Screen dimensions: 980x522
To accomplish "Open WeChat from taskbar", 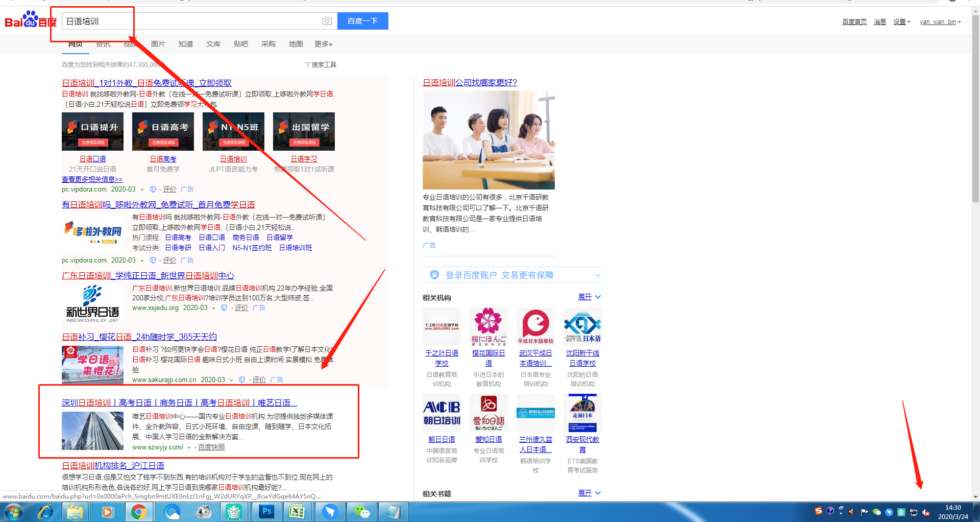I will point(362,512).
